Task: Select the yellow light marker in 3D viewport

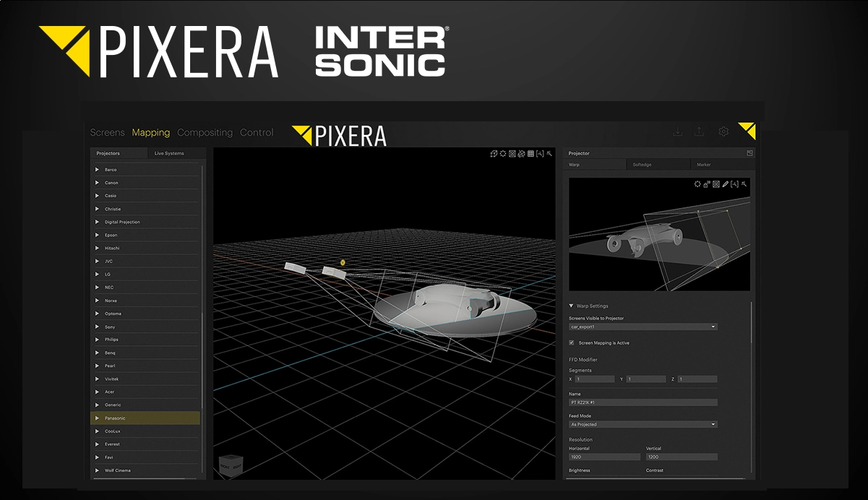Action: point(343,262)
